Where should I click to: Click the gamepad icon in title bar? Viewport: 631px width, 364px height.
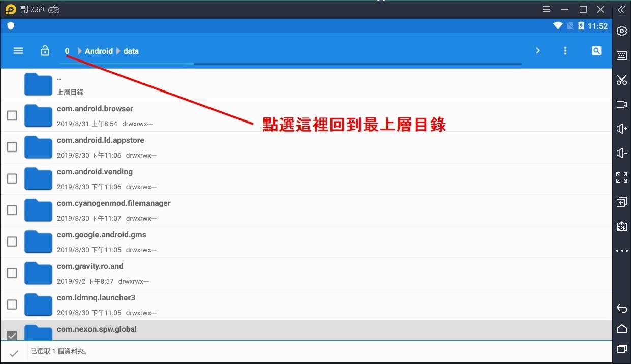click(54, 10)
